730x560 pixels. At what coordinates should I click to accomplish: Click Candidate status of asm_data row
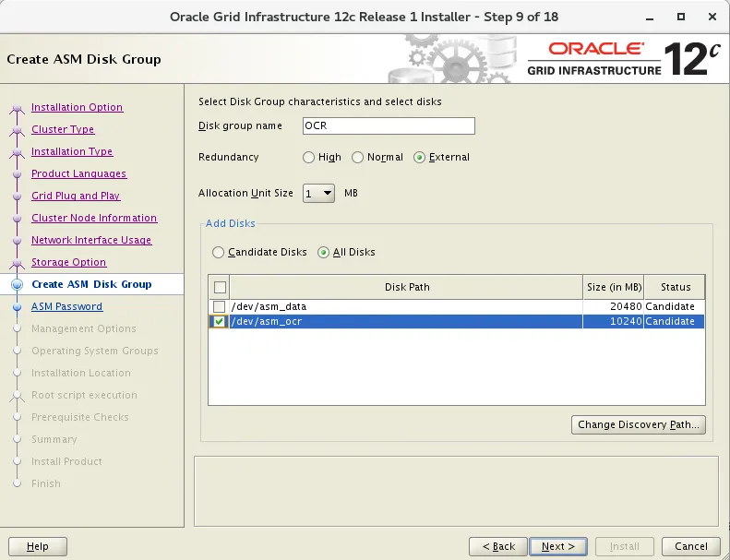tap(675, 306)
